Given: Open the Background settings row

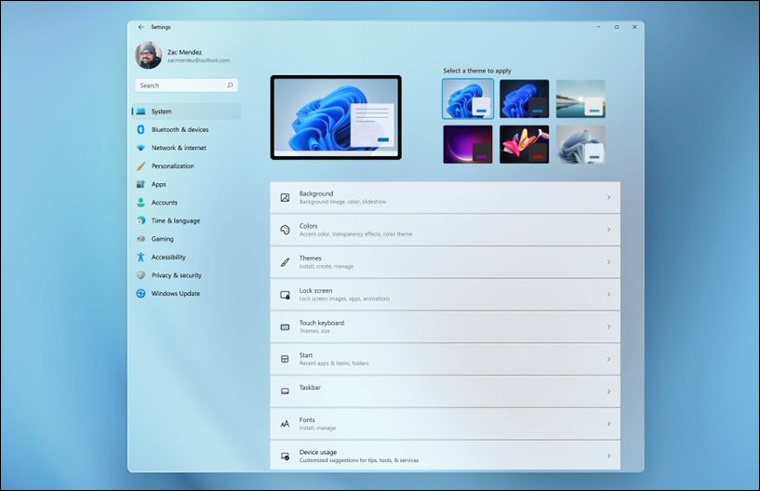Looking at the screenshot, I should [445, 197].
